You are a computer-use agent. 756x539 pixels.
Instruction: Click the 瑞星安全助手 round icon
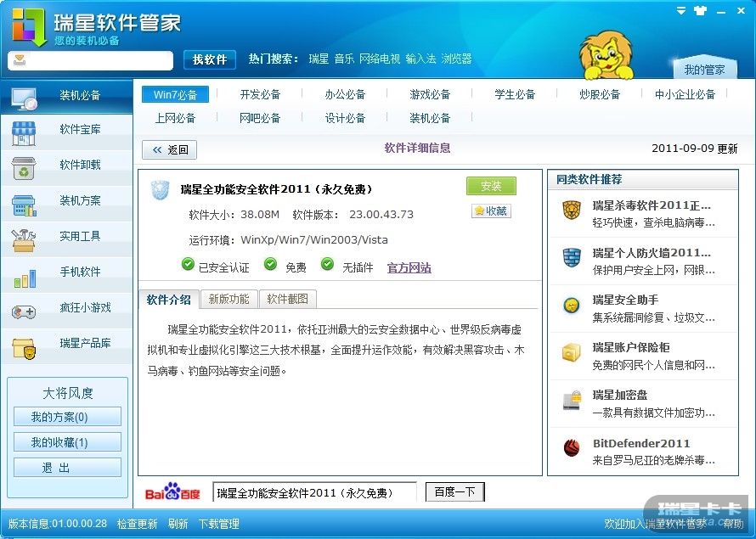572,305
